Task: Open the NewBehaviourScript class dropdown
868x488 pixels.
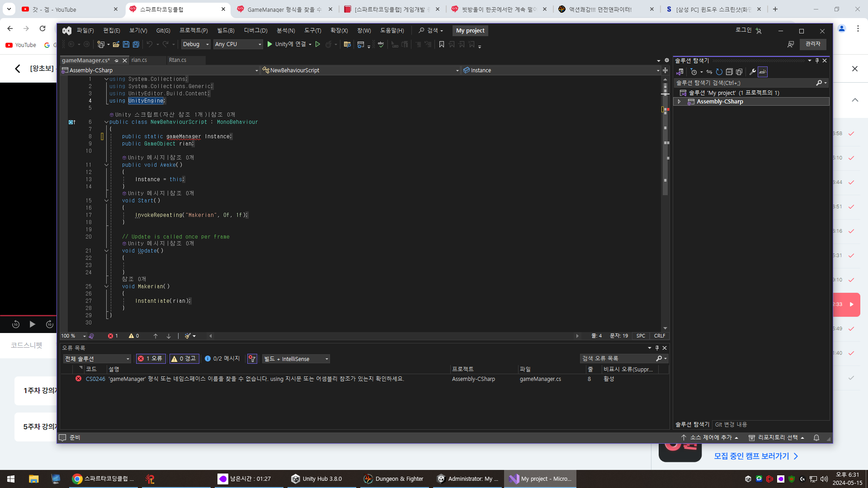Action: (361, 70)
